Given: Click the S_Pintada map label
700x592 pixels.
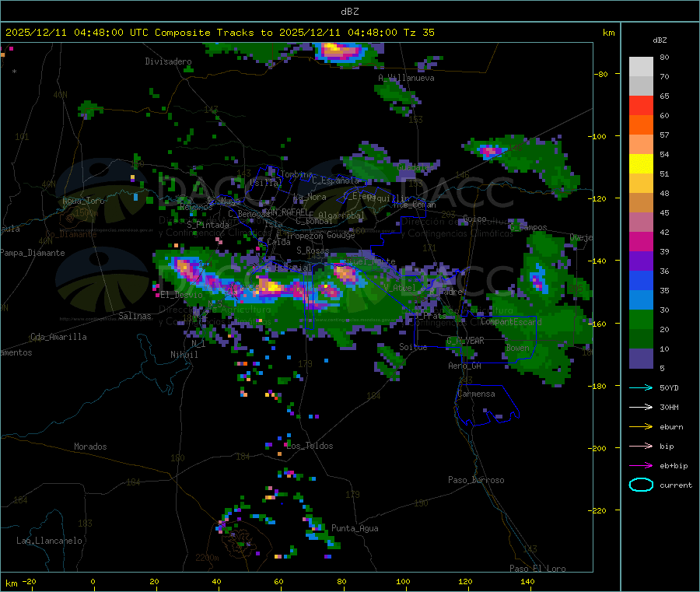Looking at the screenshot, I should click(x=208, y=225).
